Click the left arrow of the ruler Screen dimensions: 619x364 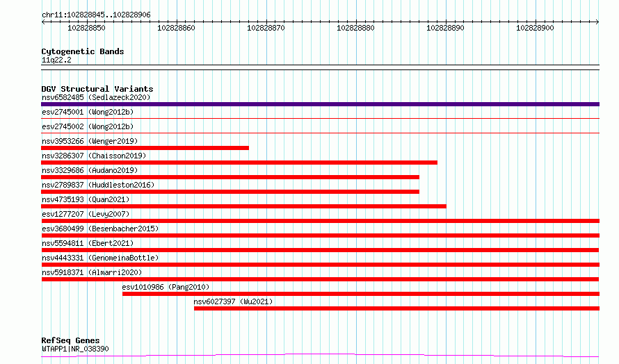[x=43, y=22]
